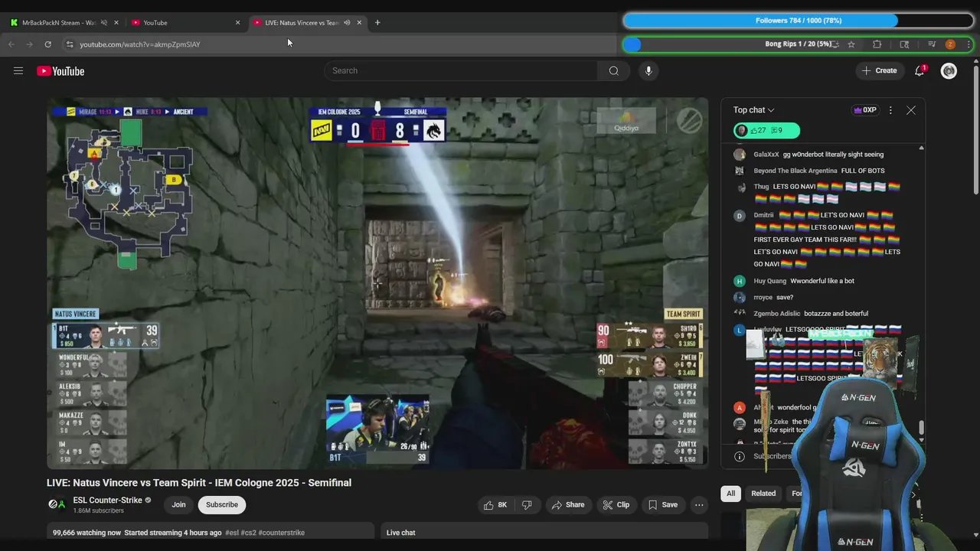Open the YouTube hamburger guide menu

pos(18,71)
